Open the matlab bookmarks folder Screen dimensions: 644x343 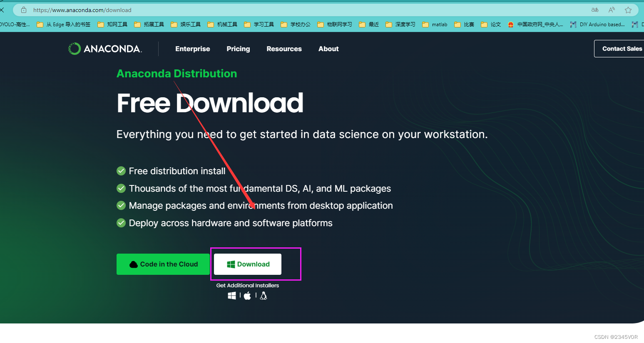click(x=435, y=25)
